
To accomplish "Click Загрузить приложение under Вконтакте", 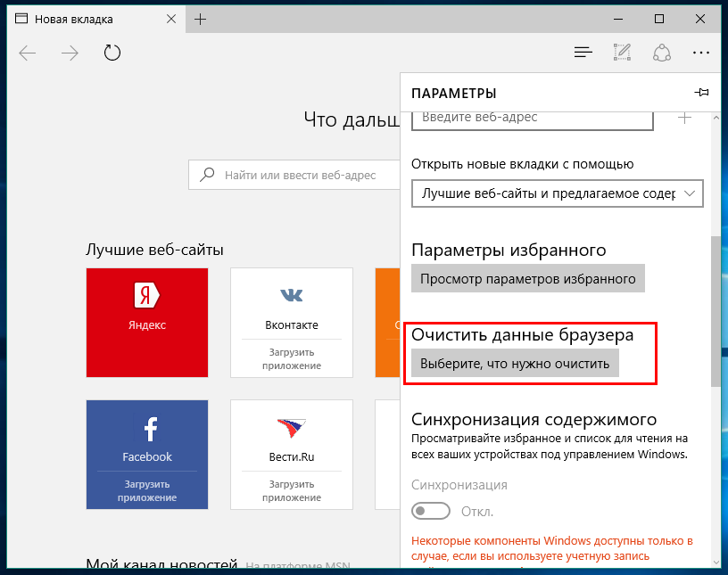I will click(292, 359).
